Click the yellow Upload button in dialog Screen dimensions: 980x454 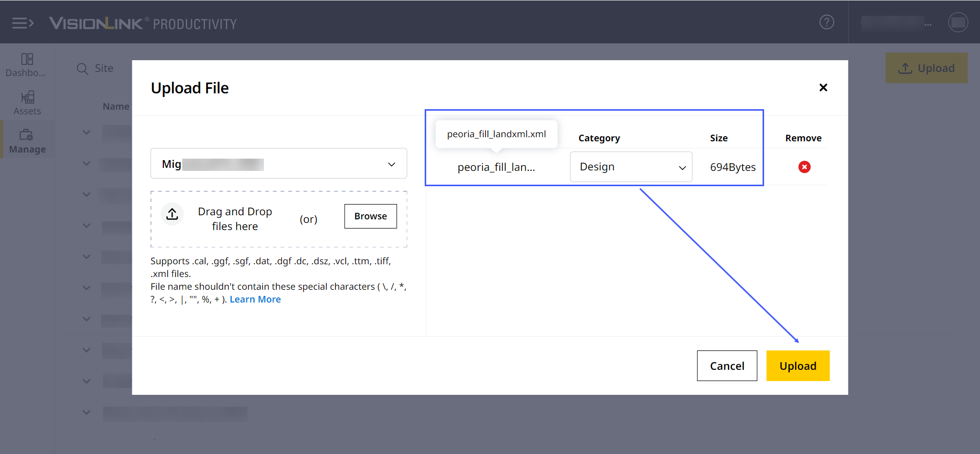click(x=797, y=366)
